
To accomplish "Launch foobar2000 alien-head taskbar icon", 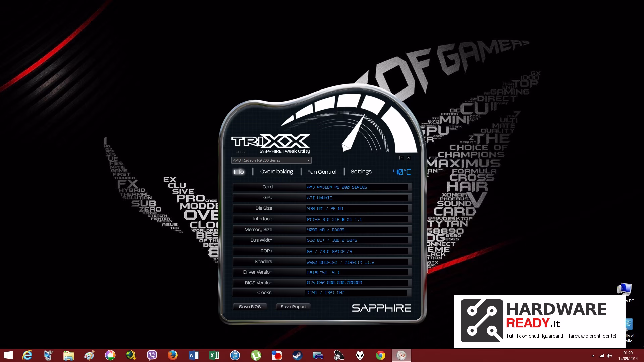I will [x=360, y=355].
